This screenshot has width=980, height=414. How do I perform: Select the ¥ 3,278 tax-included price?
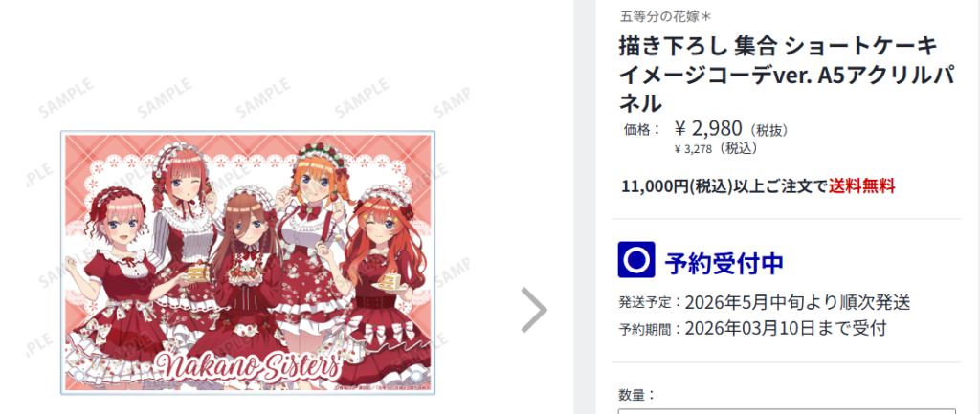[695, 148]
